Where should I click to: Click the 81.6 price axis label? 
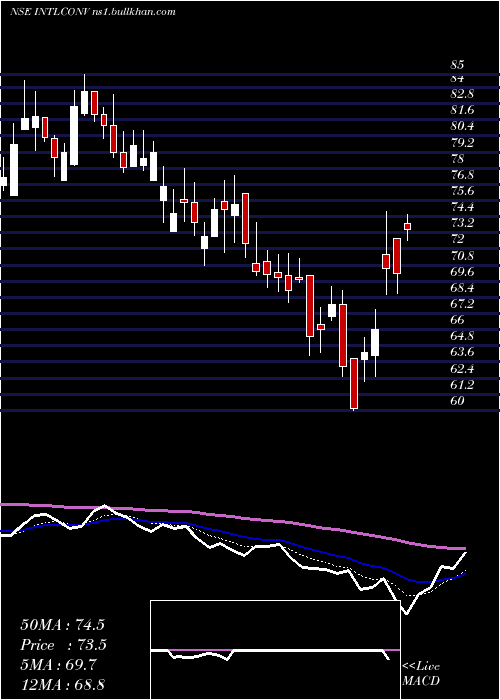point(462,110)
